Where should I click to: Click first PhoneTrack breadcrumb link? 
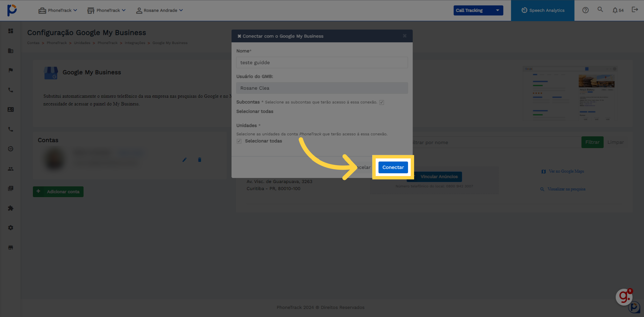(x=57, y=43)
